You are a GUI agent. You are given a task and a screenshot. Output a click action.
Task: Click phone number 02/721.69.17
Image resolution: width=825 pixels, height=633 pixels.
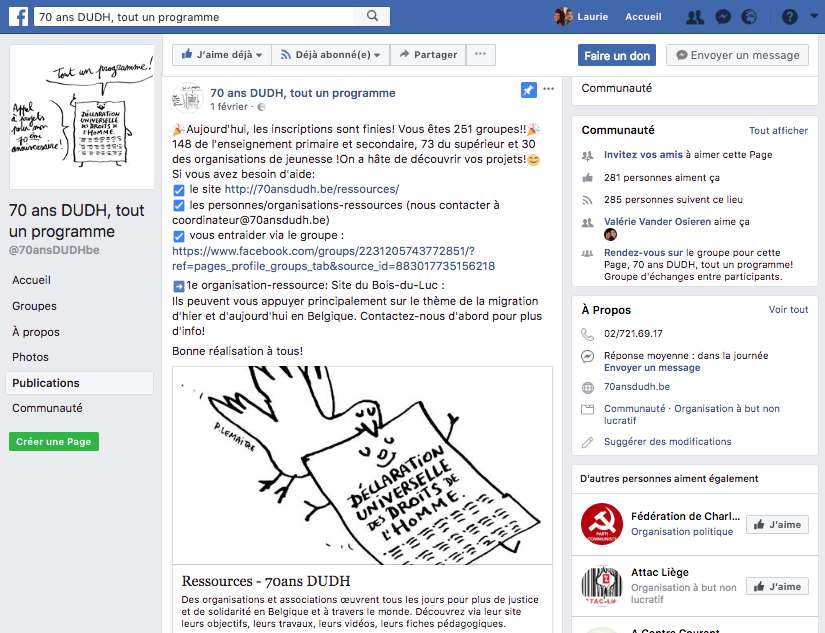coord(633,334)
